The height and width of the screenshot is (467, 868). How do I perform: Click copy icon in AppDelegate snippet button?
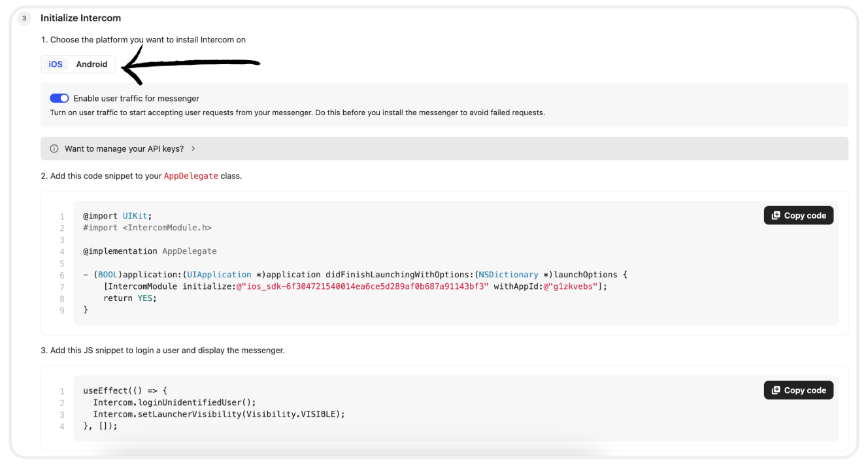[x=776, y=215]
